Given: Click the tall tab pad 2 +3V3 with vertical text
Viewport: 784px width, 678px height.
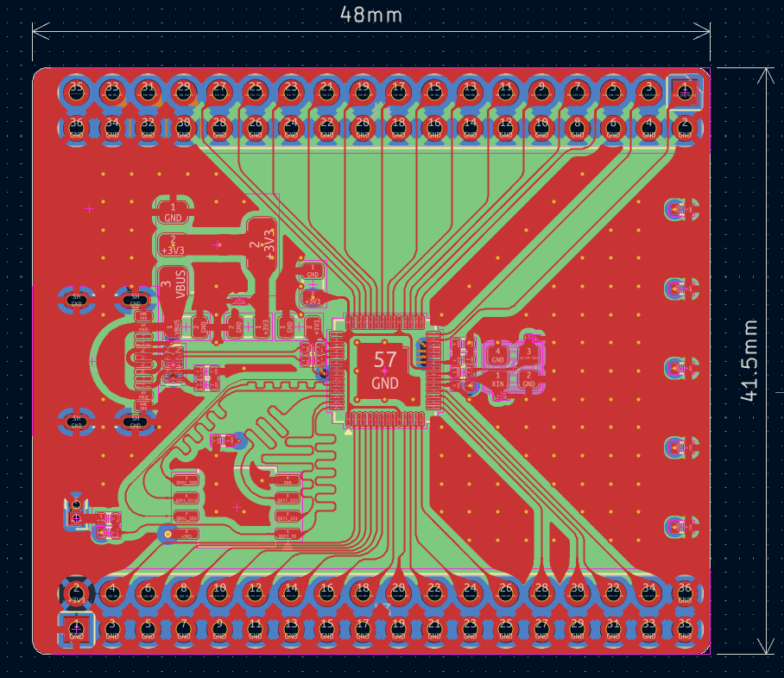Looking at the screenshot, I should [262, 245].
